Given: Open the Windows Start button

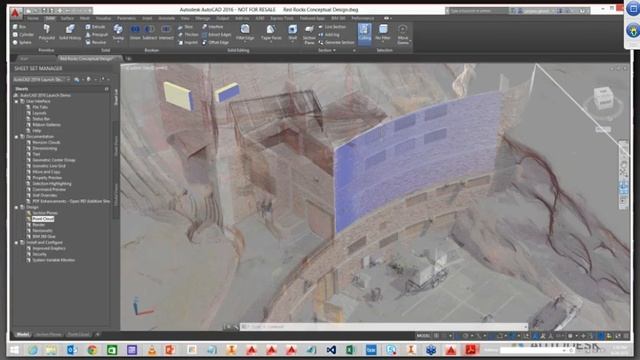Looking at the screenshot, I should (x=14, y=350).
